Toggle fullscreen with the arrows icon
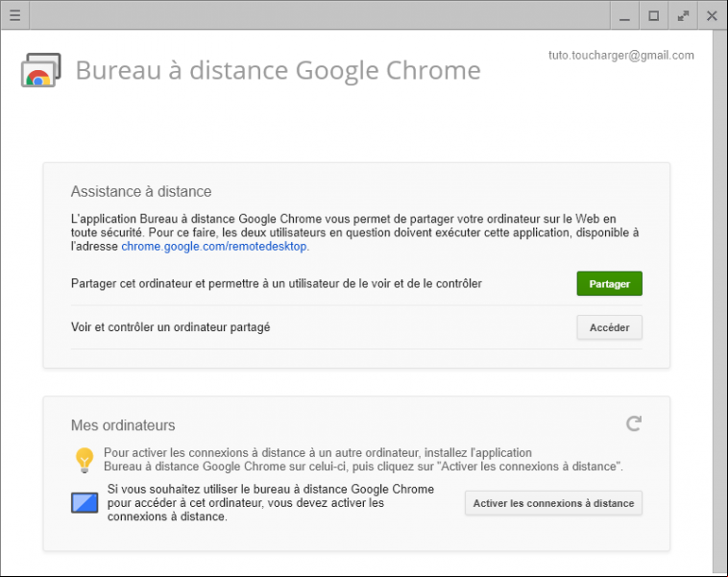The width and height of the screenshot is (728, 577). (x=683, y=15)
